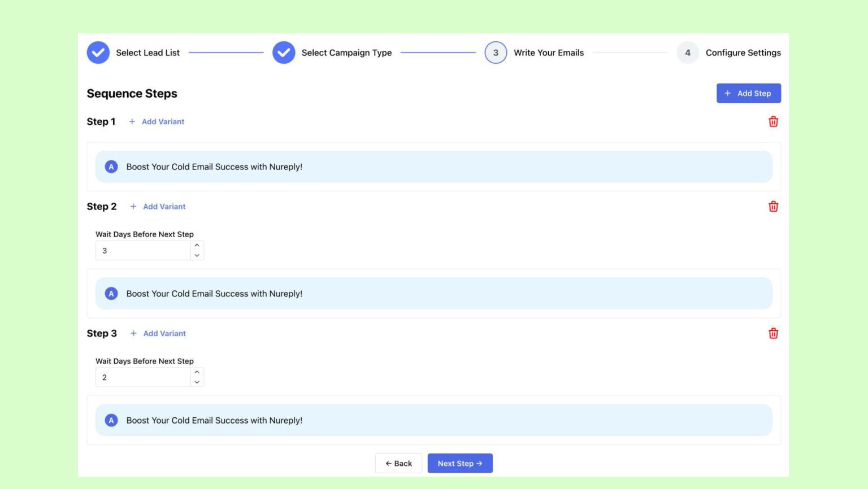Viewport: 868px width, 489px height.
Task: Select the Write Your Emails progress step
Action: pyautogui.click(x=496, y=52)
